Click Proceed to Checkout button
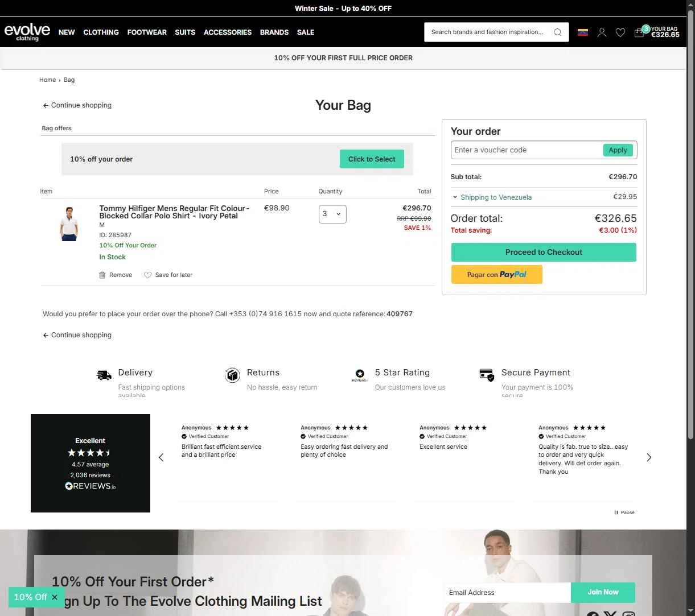This screenshot has width=695, height=616. coord(544,252)
